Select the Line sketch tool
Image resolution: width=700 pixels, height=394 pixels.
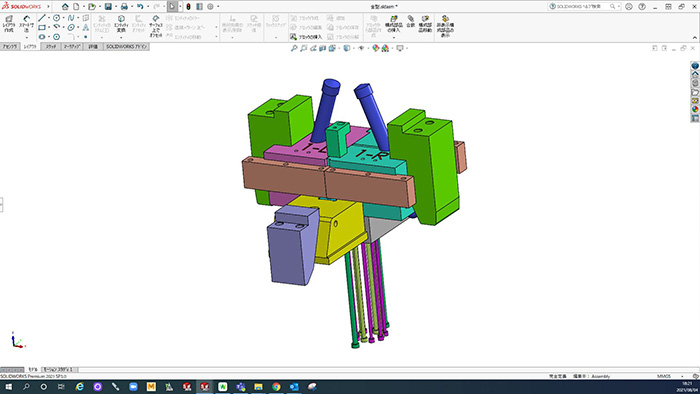[42, 18]
